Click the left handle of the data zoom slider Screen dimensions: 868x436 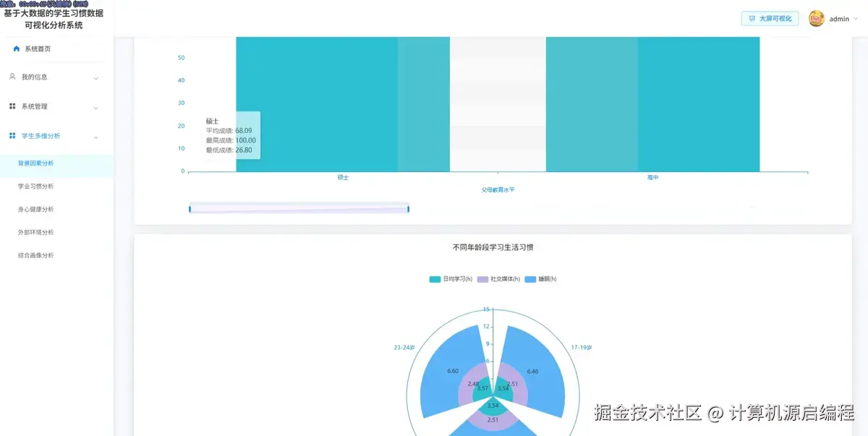tap(190, 209)
